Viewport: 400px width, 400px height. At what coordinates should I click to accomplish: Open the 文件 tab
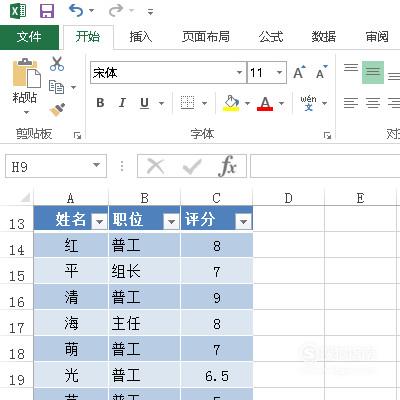[29, 37]
